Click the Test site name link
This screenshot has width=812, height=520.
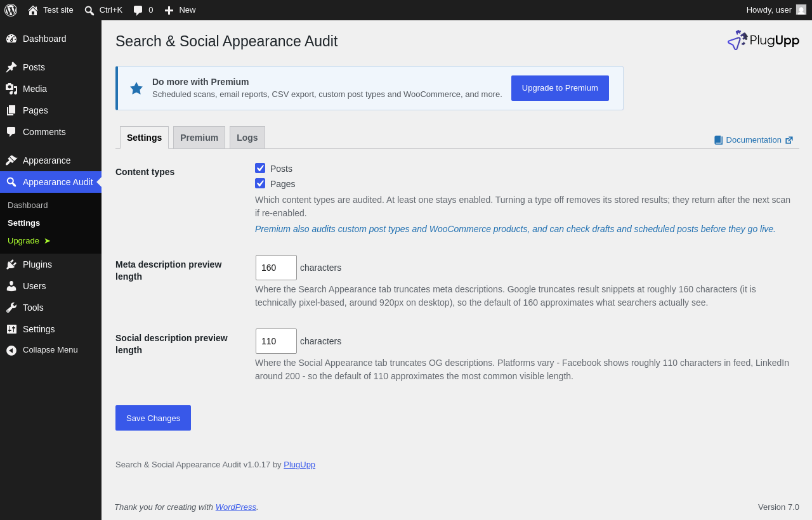58,10
